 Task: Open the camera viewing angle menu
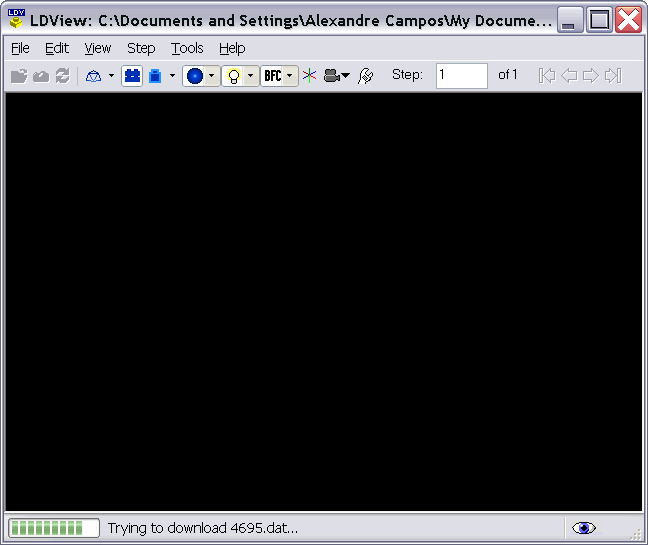click(x=336, y=76)
